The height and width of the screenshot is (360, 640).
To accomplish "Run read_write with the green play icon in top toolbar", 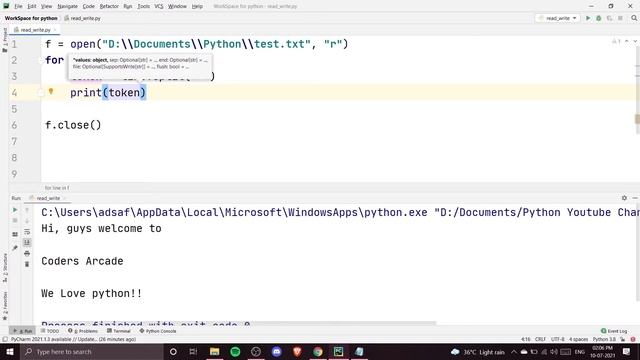I will coord(588,18).
